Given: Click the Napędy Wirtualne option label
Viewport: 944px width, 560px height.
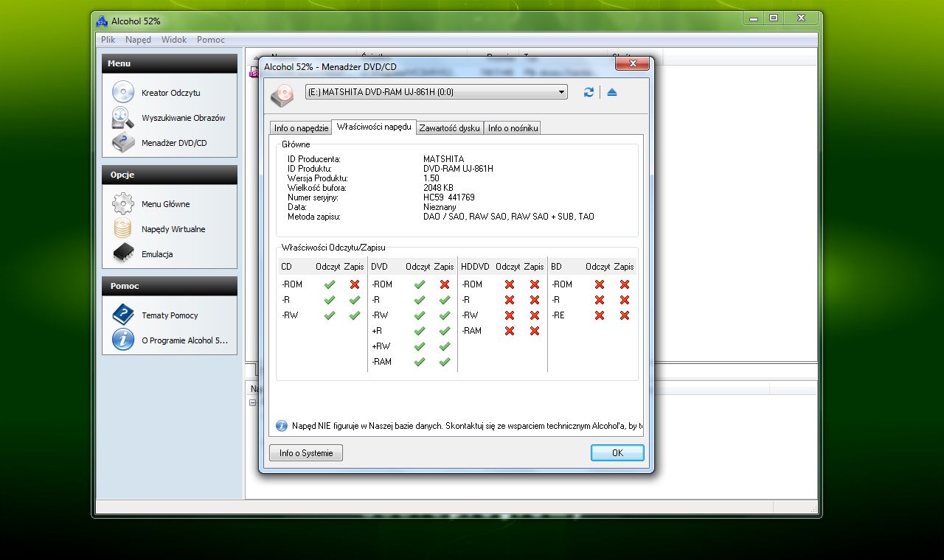Looking at the screenshot, I should pos(173,229).
